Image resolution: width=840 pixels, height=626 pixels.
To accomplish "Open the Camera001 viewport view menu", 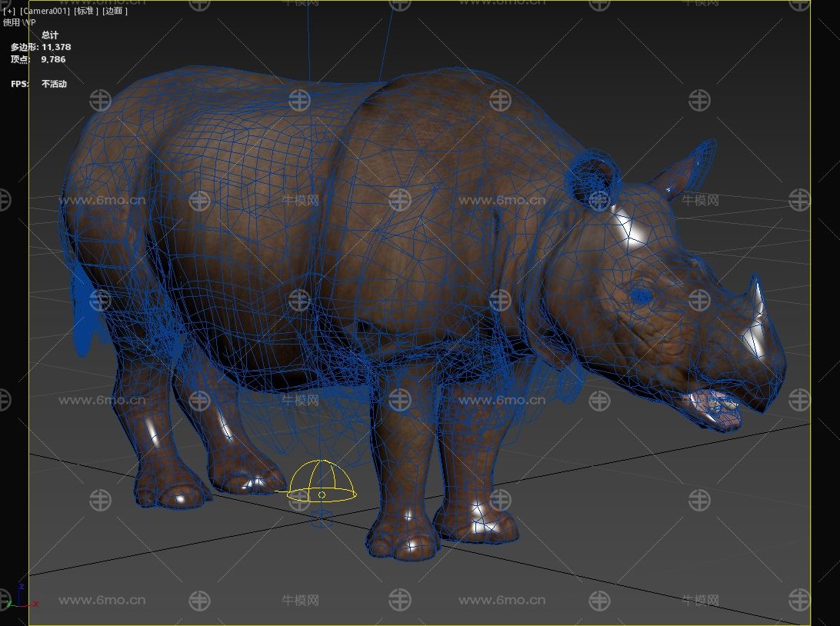I will pos(45,11).
